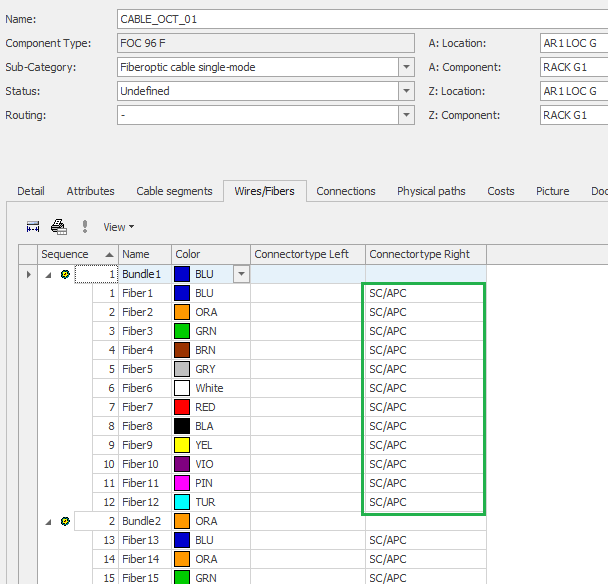The width and height of the screenshot is (608, 584).
Task: Click the Connectortype Left column header
Action: coord(308,254)
